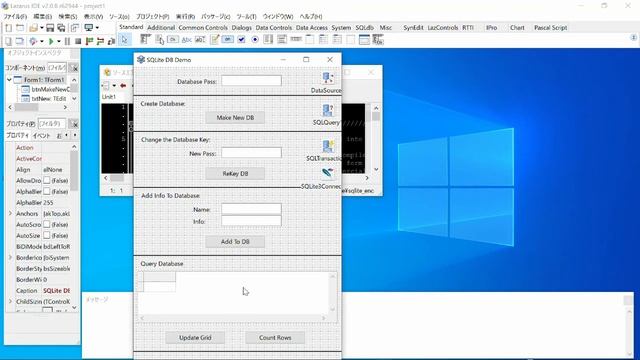Clear the component filter with its X button
The width and height of the screenshot is (640, 360).
(x=74, y=68)
